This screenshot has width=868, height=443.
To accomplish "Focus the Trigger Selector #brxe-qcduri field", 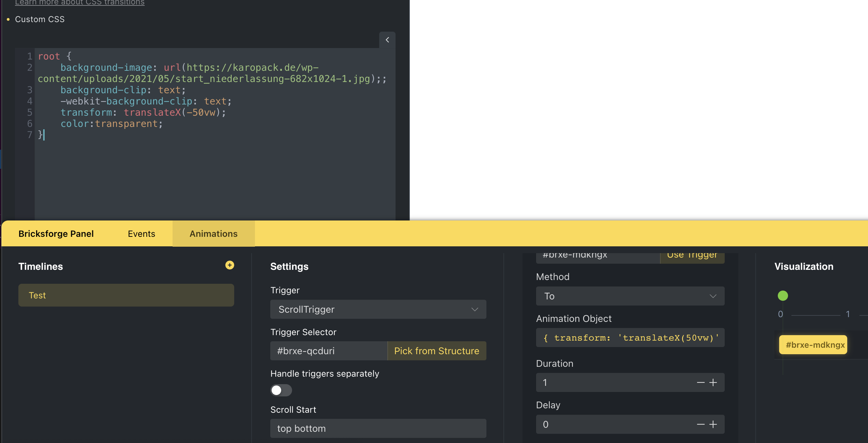I will [x=329, y=351].
